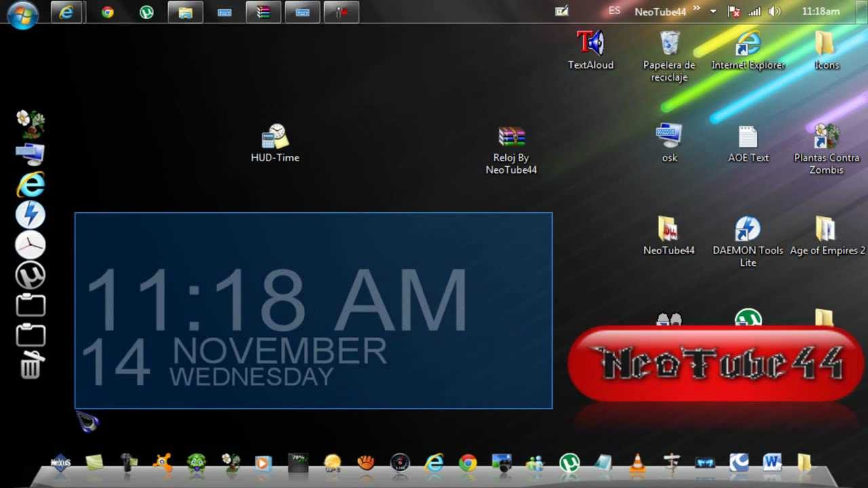
Task: Open the recycle bin in left sidebar
Action: 31,365
